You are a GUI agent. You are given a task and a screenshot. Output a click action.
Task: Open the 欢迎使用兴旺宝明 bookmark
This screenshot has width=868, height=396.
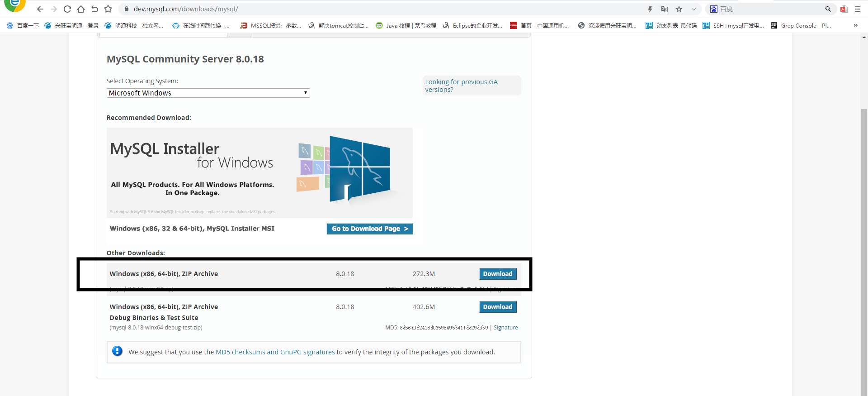click(x=607, y=25)
